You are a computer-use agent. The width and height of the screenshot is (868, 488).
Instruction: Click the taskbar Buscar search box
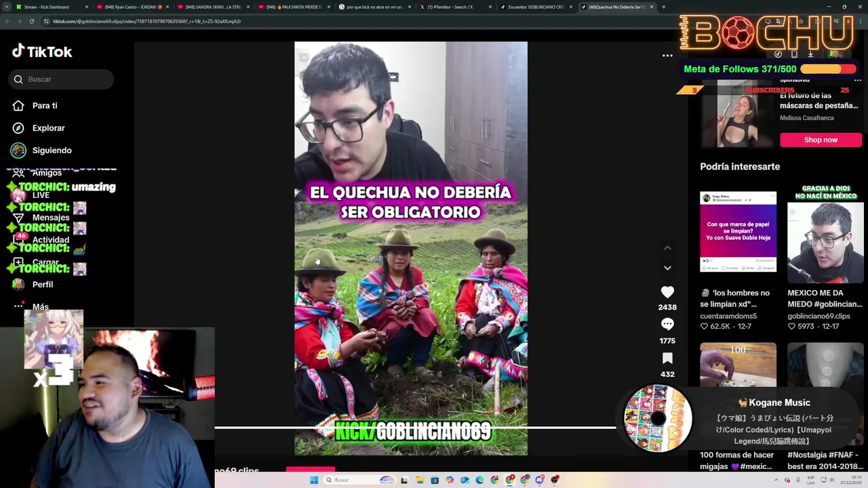point(359,480)
